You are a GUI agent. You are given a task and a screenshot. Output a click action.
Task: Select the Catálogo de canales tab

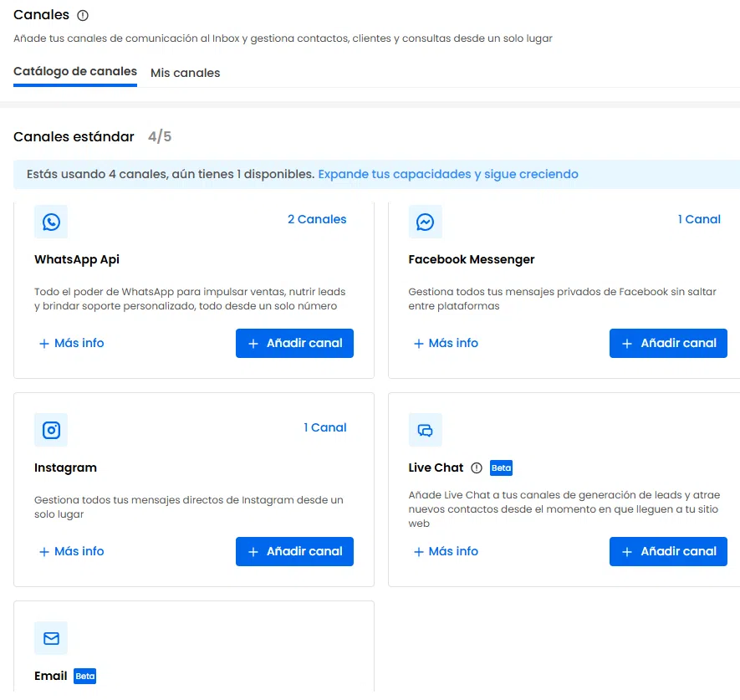74,71
